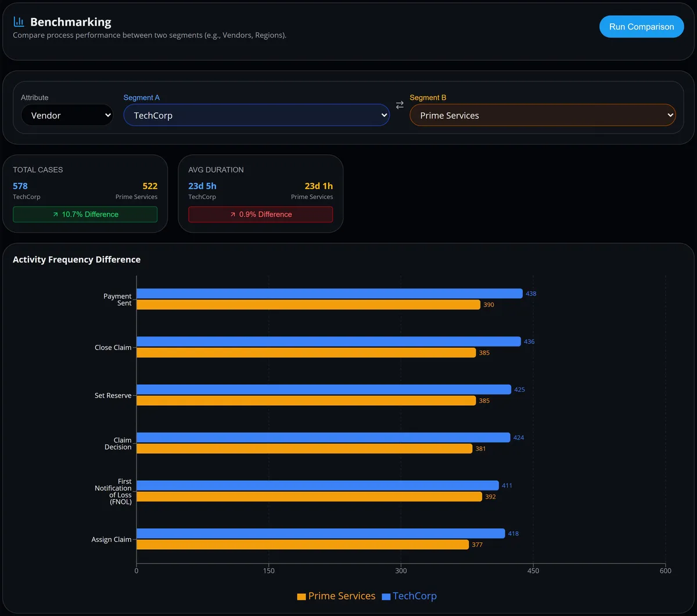Click the Benchmarking heading text
Screen dimensions: 697x616
[71, 22]
